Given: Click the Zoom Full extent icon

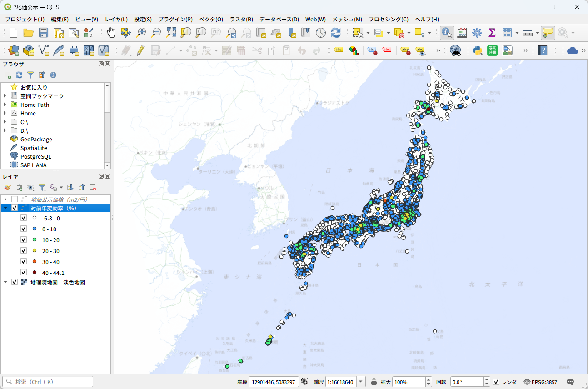Looking at the screenshot, I should click(171, 33).
